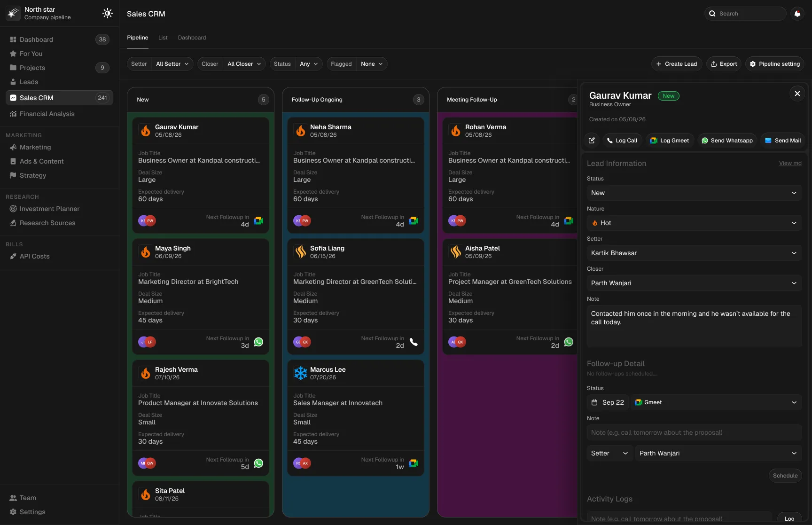Click the snowflake icon on Marcus Lee card
This screenshot has width=812, height=525.
301,373
